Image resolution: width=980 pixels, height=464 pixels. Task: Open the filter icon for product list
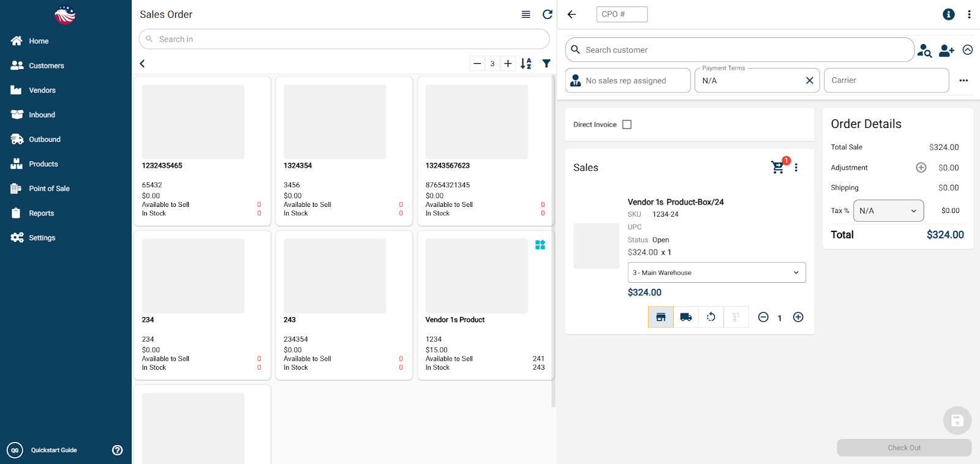[x=546, y=64]
